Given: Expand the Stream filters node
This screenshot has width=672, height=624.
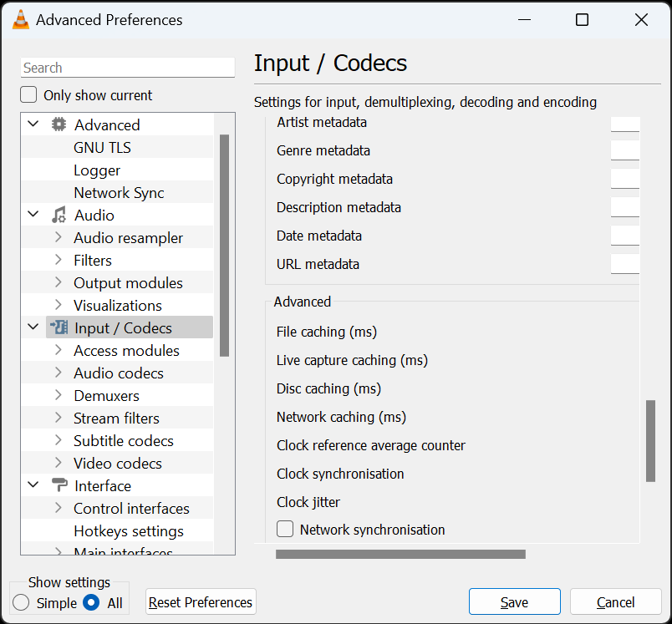Looking at the screenshot, I should click(x=59, y=418).
